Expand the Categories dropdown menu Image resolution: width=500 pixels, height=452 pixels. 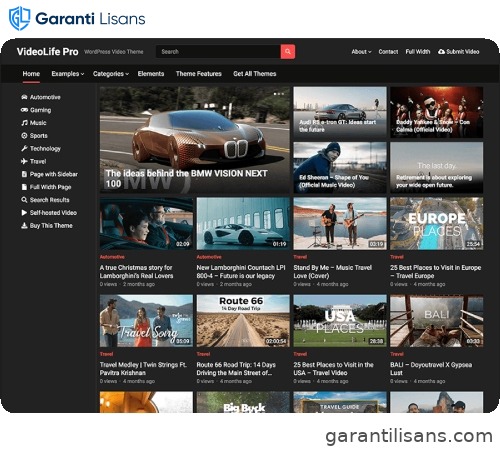(111, 74)
